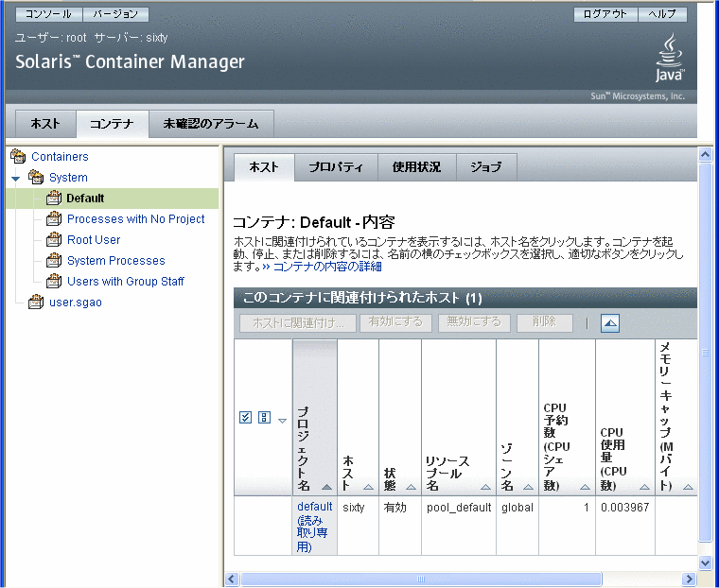Click the 無効にする button
The height and width of the screenshot is (588, 719).
[474, 322]
